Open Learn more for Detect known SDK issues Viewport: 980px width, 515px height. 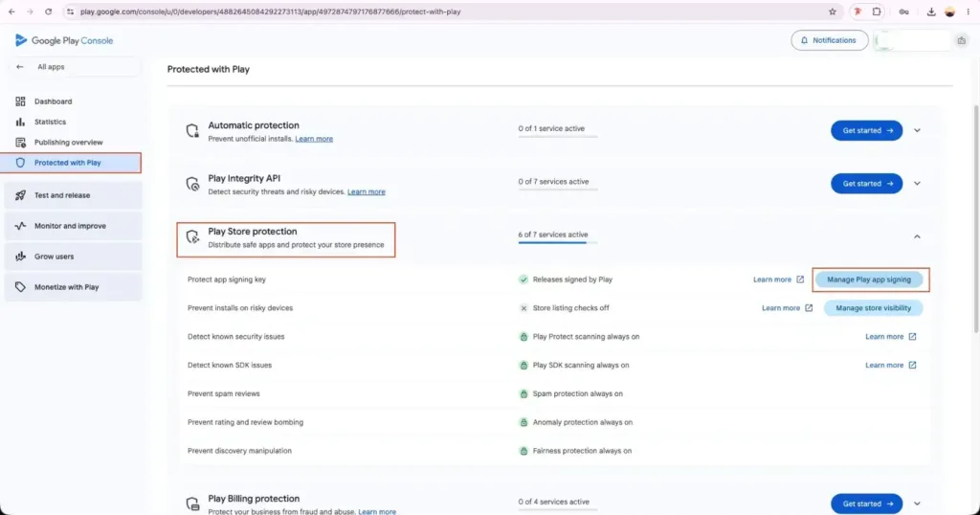891,365
